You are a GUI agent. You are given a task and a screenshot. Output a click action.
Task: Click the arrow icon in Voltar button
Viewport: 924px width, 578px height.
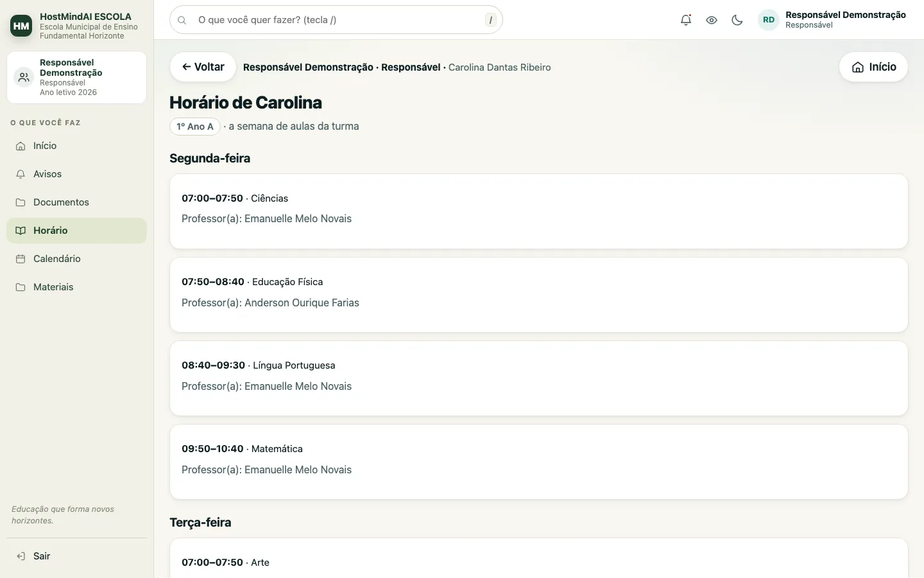coord(187,67)
